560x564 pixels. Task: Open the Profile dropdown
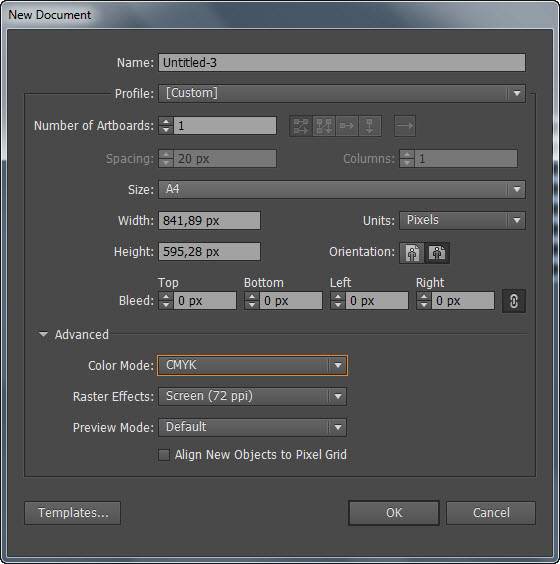pos(342,94)
